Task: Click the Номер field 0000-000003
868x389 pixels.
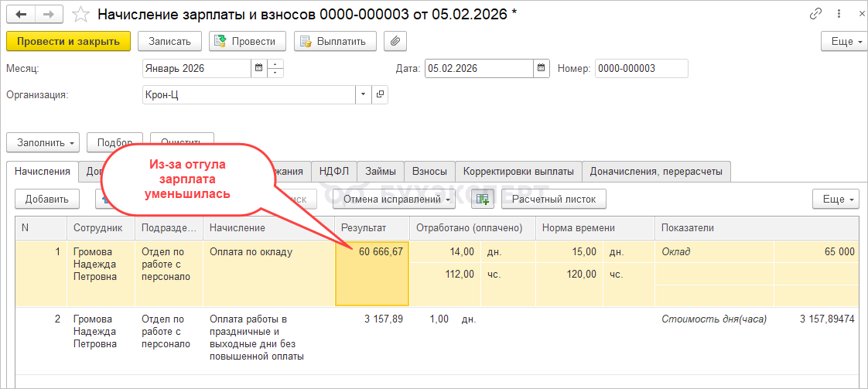Action: tap(641, 69)
